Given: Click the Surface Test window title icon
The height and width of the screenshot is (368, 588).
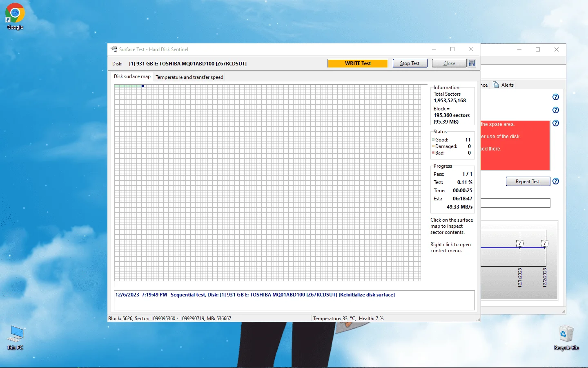Looking at the screenshot, I should click(114, 49).
